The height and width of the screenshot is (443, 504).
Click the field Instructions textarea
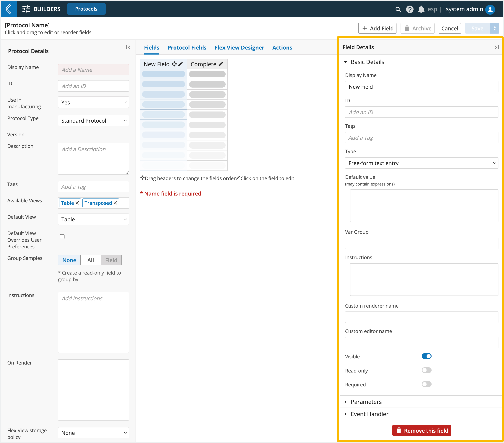click(424, 280)
